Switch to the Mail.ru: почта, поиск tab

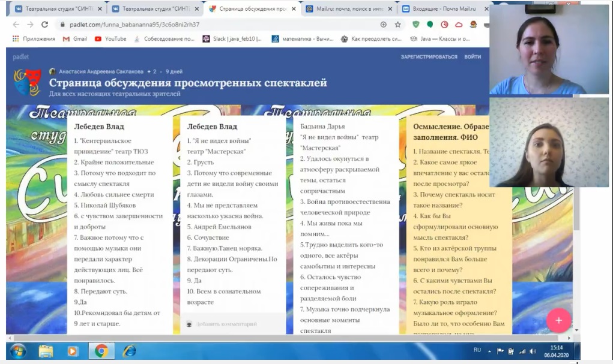(349, 8)
